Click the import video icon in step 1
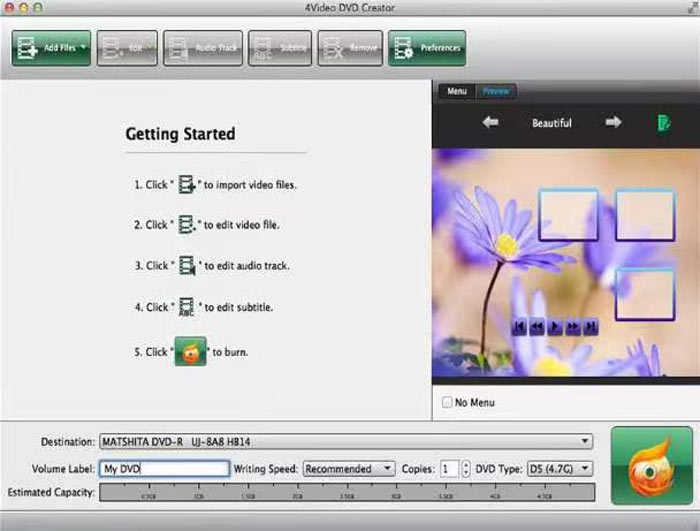This screenshot has height=531, width=700. pos(187,184)
